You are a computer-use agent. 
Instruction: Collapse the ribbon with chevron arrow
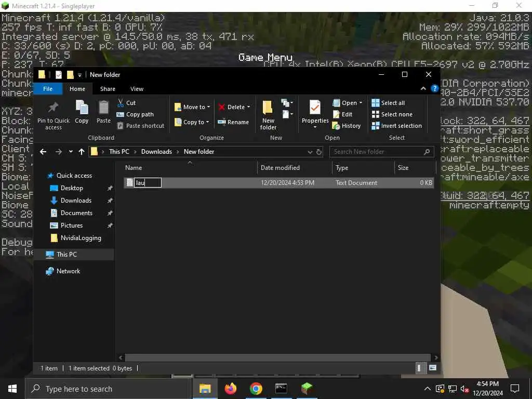423,88
